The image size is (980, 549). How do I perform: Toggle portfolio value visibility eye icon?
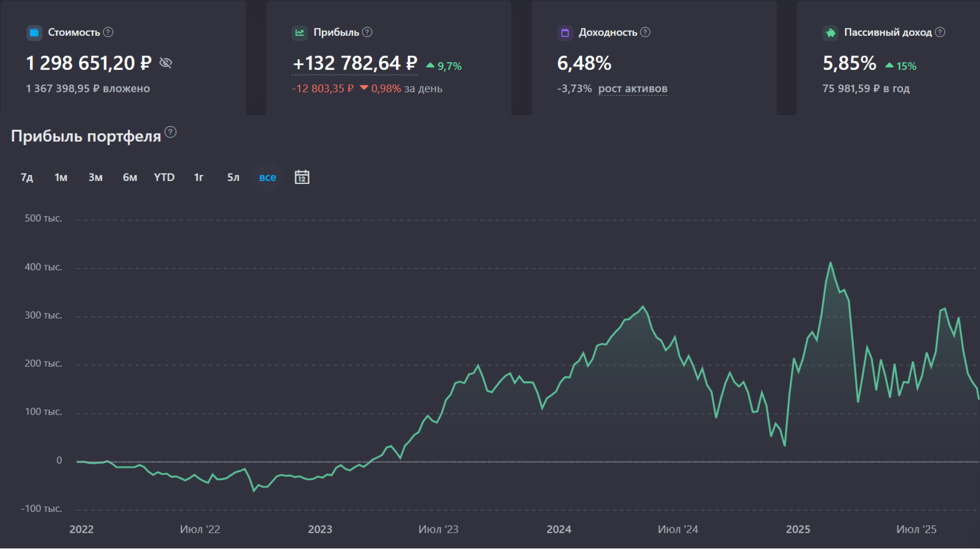(x=166, y=63)
